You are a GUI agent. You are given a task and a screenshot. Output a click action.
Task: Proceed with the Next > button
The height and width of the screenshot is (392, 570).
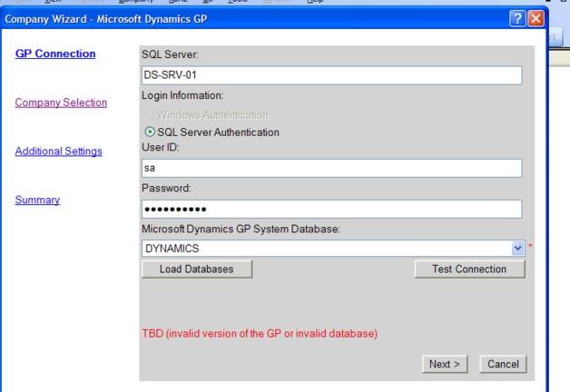[x=445, y=364]
